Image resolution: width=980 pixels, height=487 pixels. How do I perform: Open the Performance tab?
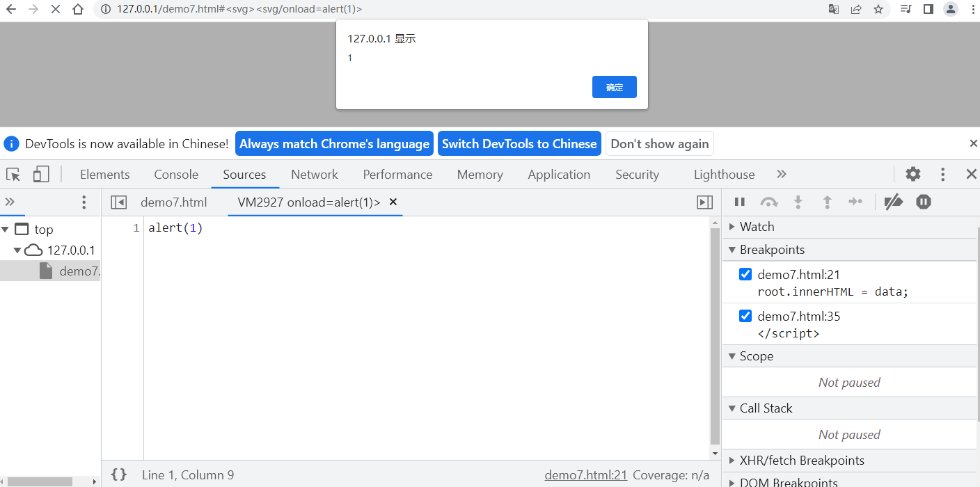click(397, 175)
